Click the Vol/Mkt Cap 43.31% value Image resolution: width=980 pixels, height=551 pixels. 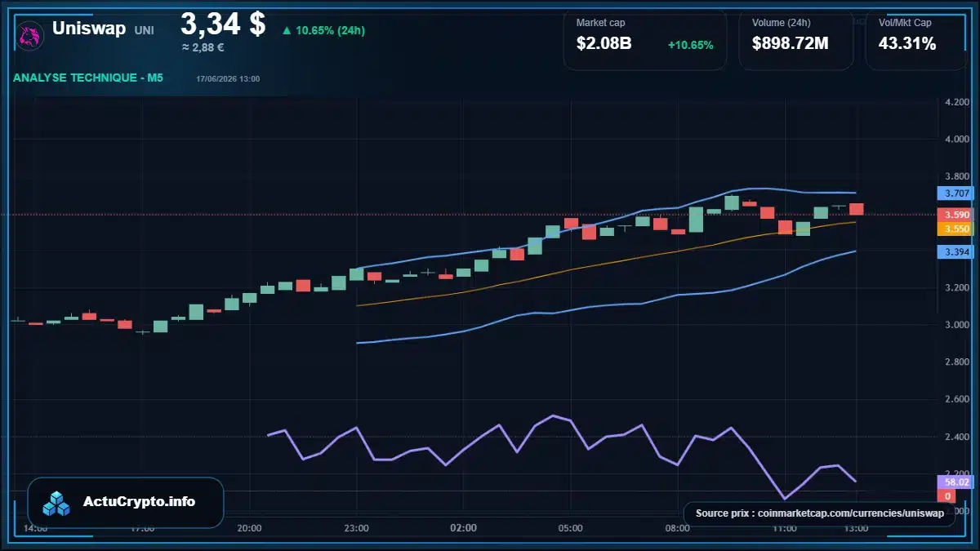[906, 43]
